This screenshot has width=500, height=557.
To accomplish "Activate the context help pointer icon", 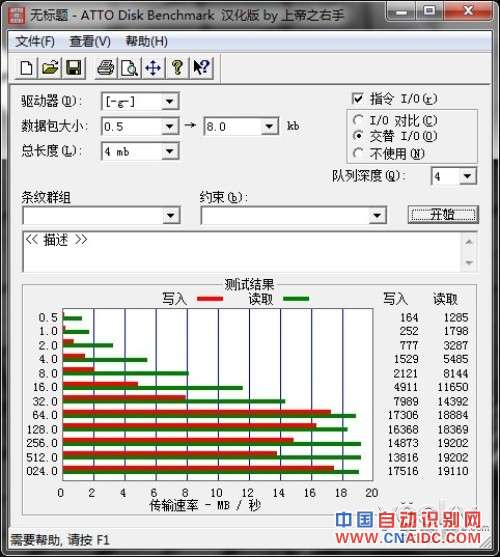I will (x=201, y=67).
